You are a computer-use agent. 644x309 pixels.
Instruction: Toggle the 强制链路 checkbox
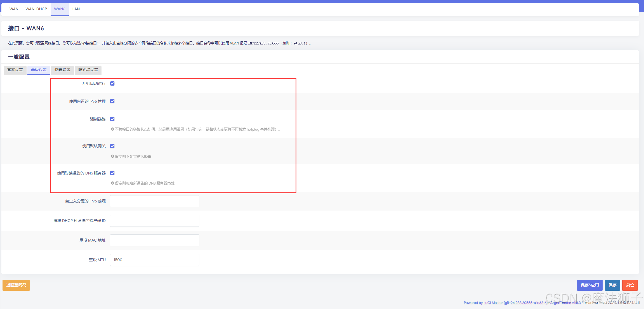(112, 119)
